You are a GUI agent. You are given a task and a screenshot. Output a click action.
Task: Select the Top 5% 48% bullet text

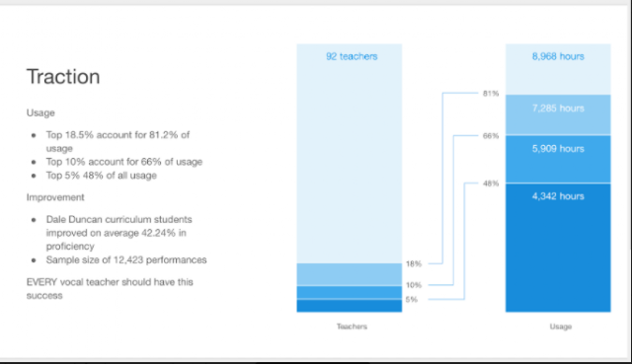(x=101, y=176)
